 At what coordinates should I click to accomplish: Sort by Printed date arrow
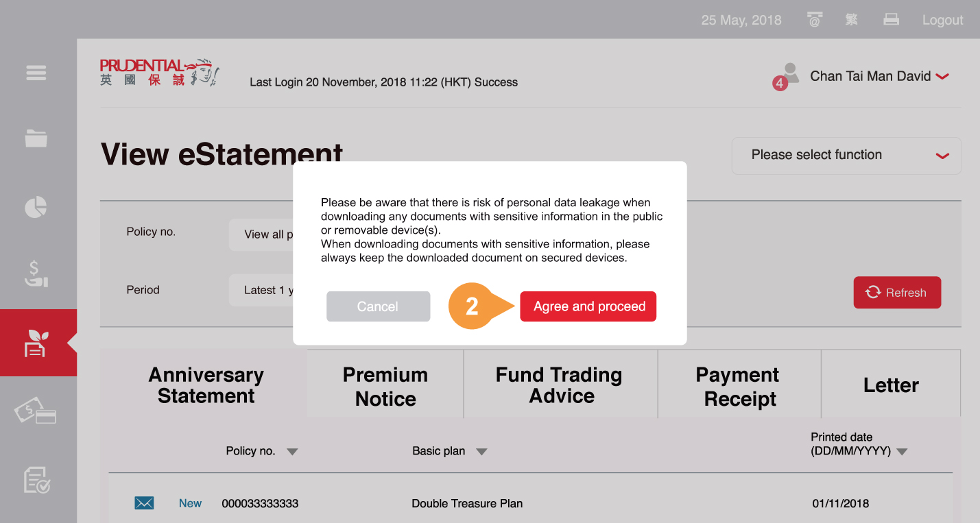902,452
